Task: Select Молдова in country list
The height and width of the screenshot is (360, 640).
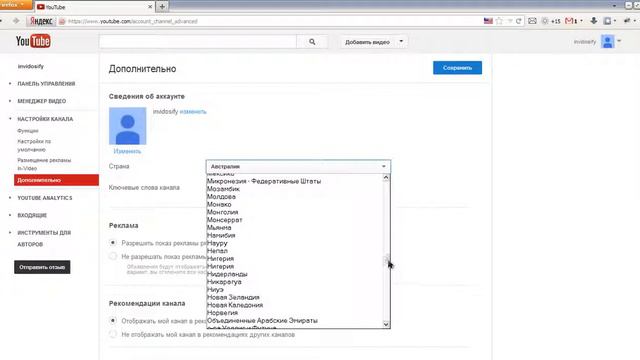Action: point(296,197)
